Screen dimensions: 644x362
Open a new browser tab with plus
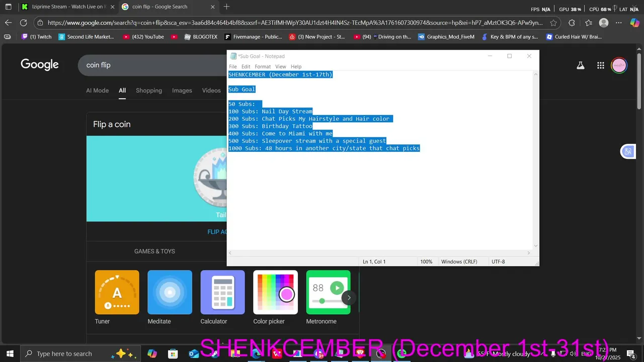click(x=226, y=7)
